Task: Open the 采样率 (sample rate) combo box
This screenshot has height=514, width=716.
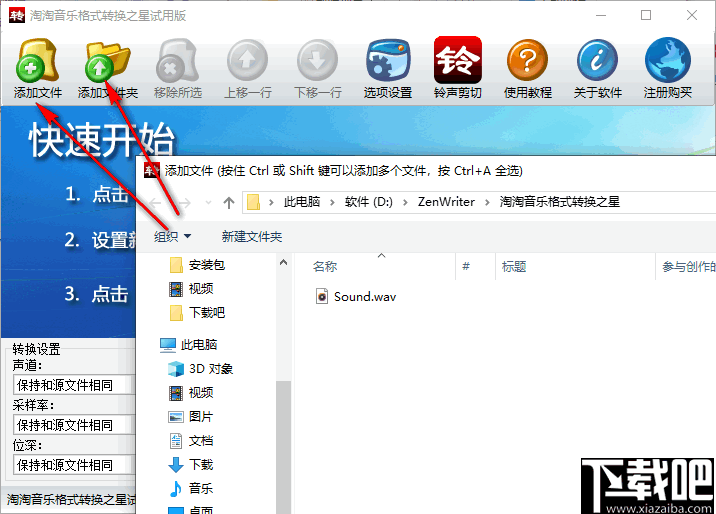Action: (74, 425)
